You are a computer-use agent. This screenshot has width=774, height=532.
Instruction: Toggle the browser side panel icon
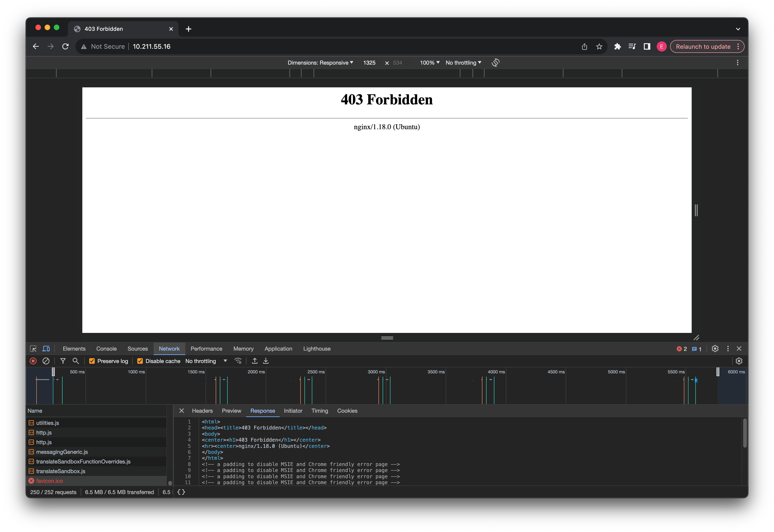[647, 47]
